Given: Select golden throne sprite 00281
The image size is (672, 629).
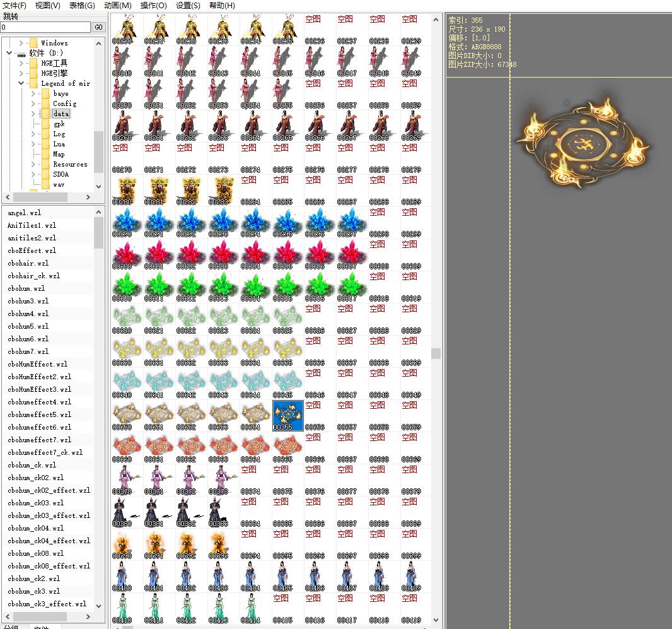Looking at the screenshot, I should pos(159,190).
